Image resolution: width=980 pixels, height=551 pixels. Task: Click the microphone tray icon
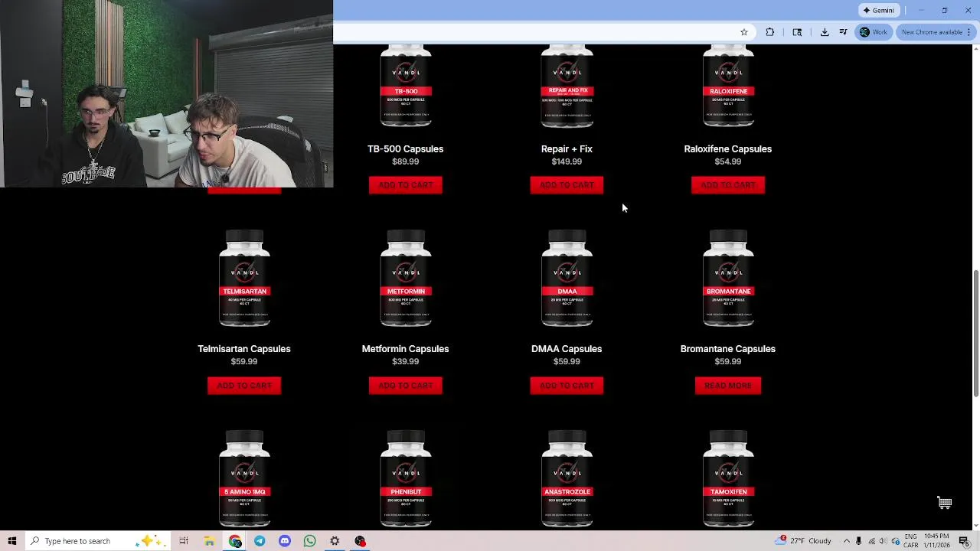(x=858, y=541)
